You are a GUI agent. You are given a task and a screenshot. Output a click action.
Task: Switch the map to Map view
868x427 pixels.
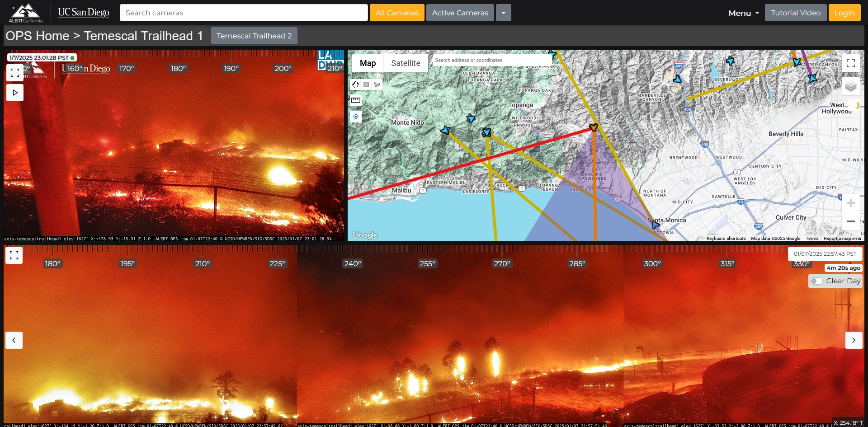pos(368,63)
